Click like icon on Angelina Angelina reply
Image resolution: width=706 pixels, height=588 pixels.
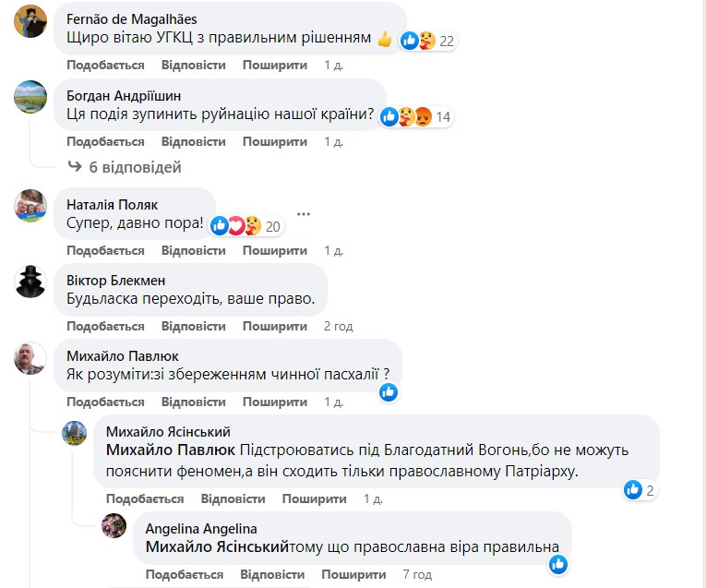(556, 563)
